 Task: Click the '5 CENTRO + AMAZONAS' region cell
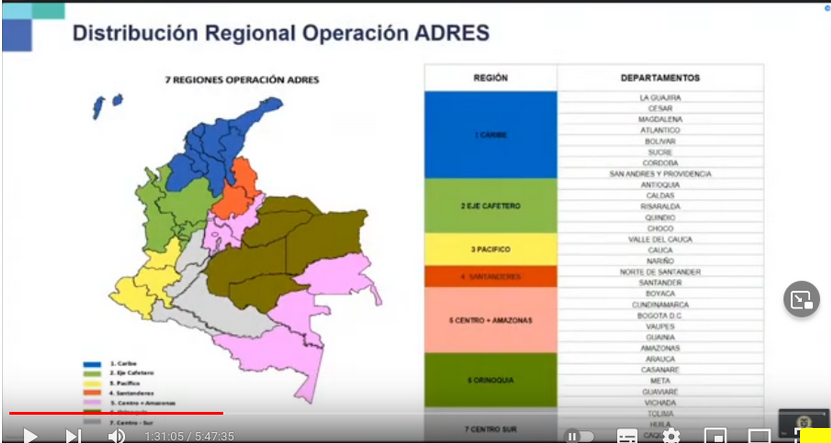tap(491, 320)
